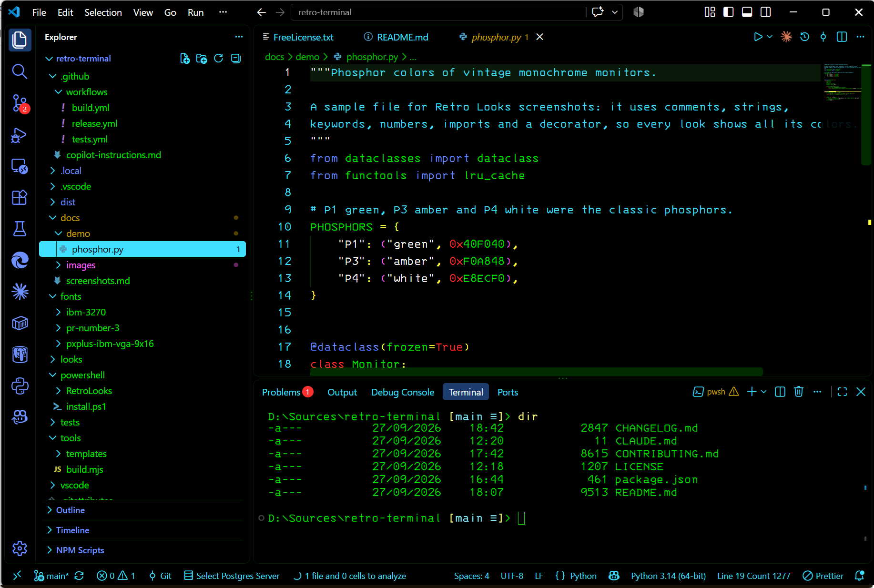Open the Copilot chat icon in title bar
The image size is (874, 588).
598,12
